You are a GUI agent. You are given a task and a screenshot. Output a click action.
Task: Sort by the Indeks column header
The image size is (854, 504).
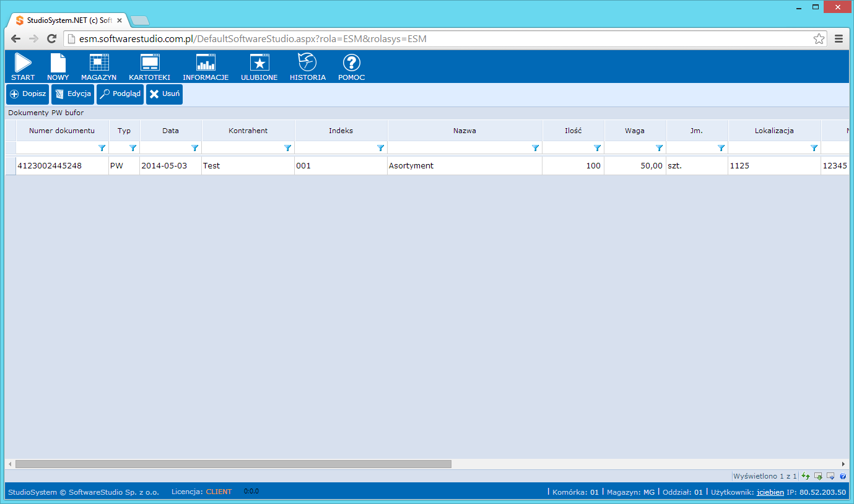coord(341,131)
